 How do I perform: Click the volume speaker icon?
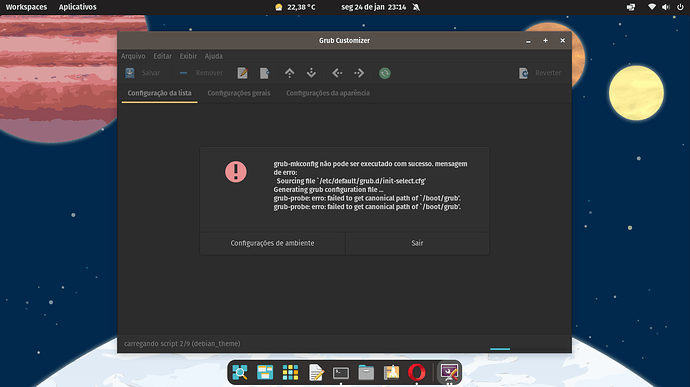point(666,7)
